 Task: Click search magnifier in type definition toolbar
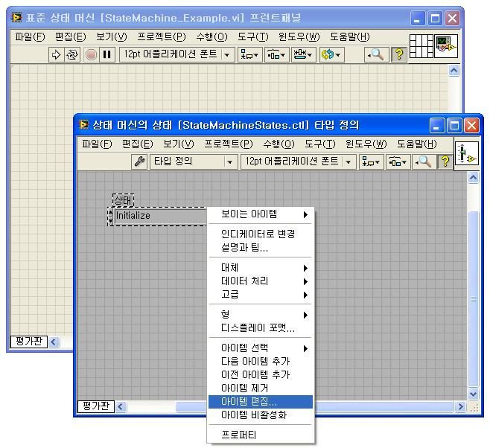tap(424, 161)
